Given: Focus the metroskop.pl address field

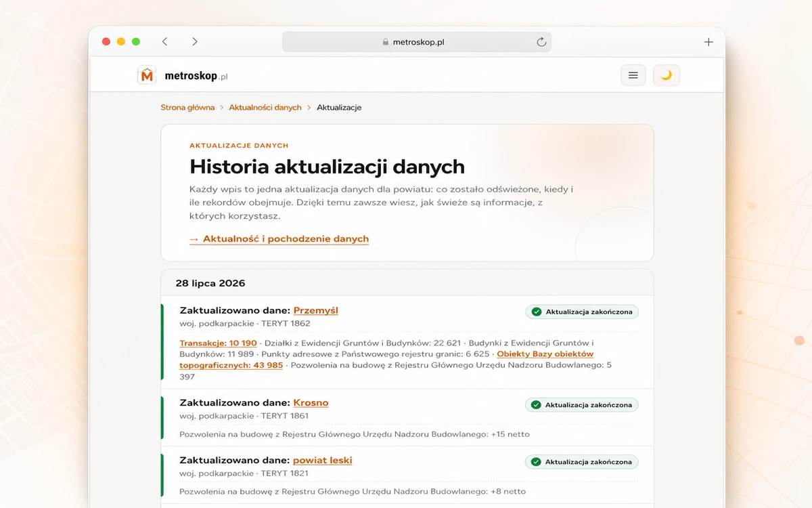Looking at the screenshot, I should (x=417, y=42).
